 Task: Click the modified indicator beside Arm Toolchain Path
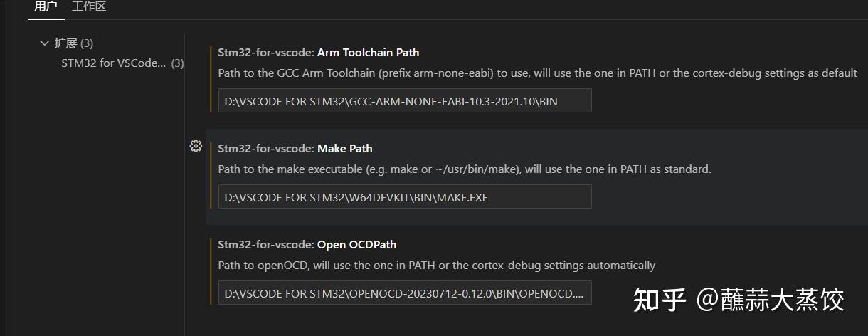[x=211, y=78]
